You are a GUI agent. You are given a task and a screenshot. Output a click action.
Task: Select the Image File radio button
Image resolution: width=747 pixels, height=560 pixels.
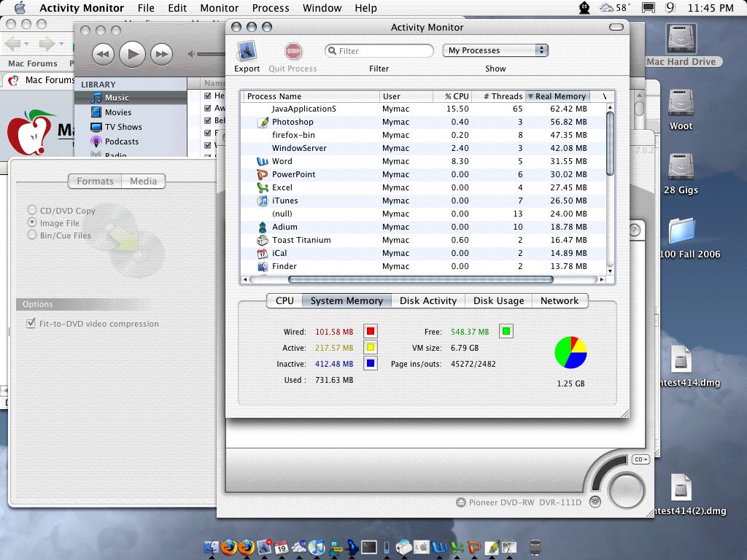point(32,222)
